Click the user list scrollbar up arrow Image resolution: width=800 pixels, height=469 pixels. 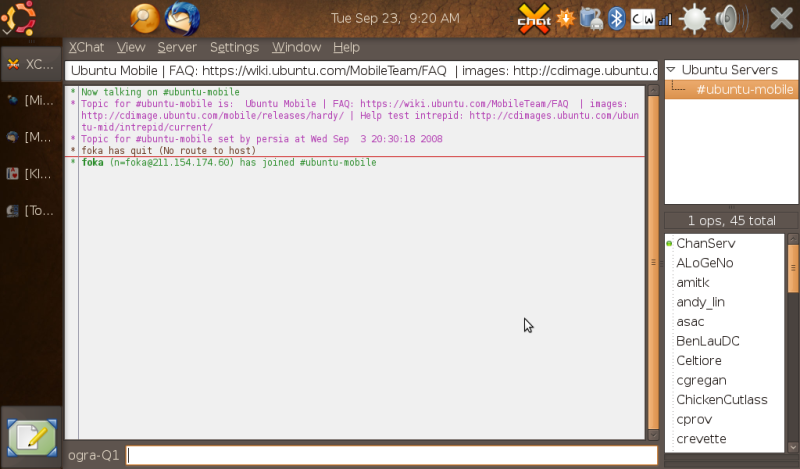click(x=793, y=239)
